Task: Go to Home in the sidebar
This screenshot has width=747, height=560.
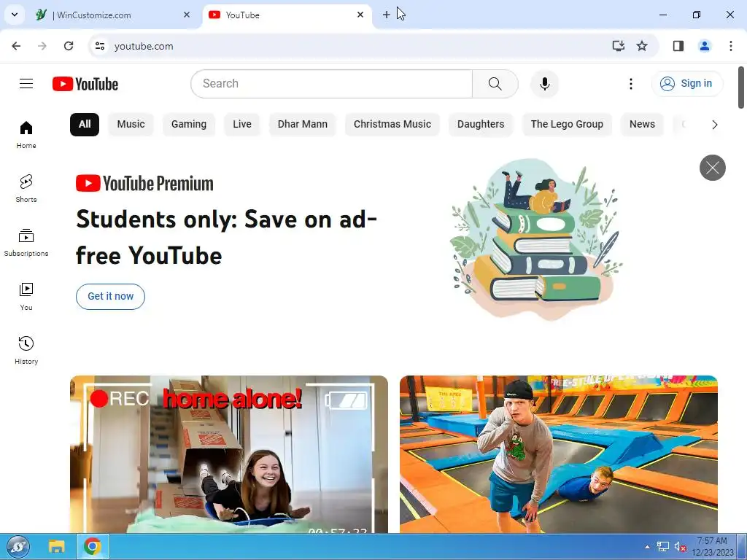Action: [x=26, y=135]
